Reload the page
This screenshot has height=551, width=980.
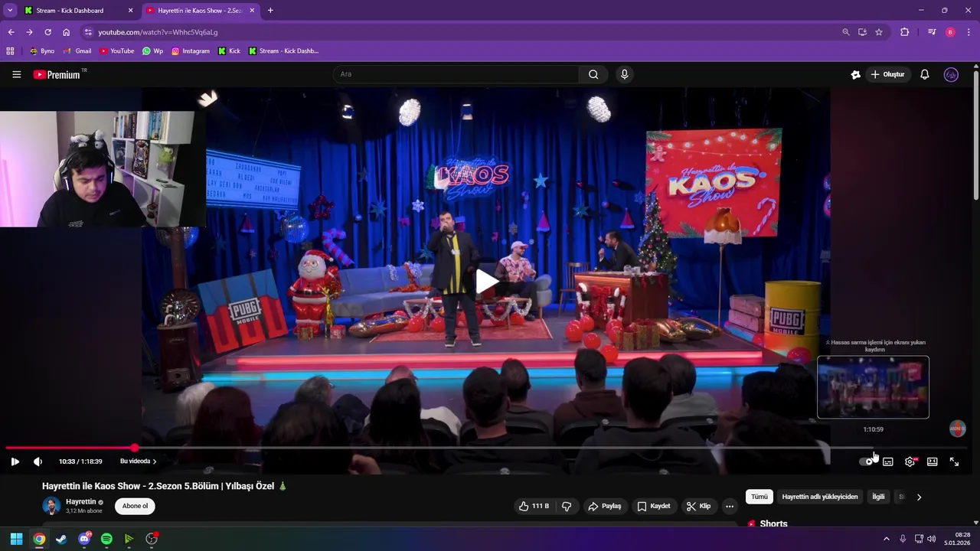click(47, 32)
